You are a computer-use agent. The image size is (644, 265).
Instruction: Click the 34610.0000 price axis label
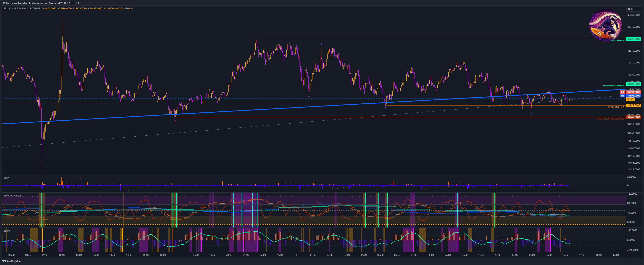tap(634, 141)
